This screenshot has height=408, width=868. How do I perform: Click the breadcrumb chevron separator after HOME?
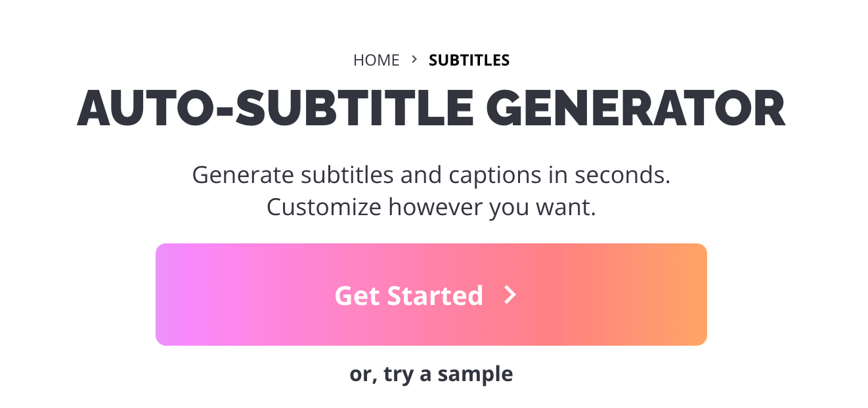[414, 59]
